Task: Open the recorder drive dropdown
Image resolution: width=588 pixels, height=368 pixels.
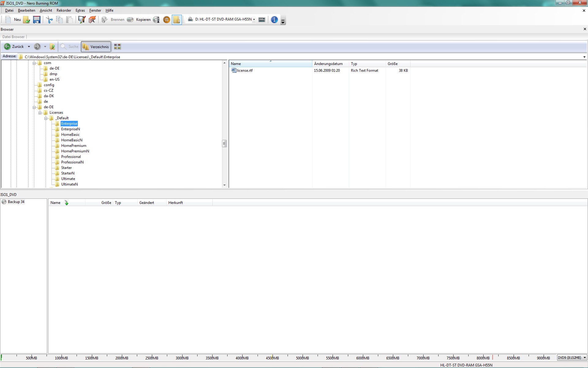Action: 254,20
